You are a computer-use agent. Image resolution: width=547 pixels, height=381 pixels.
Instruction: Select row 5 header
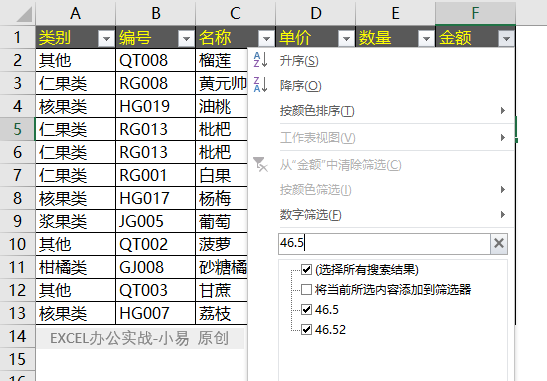17,129
